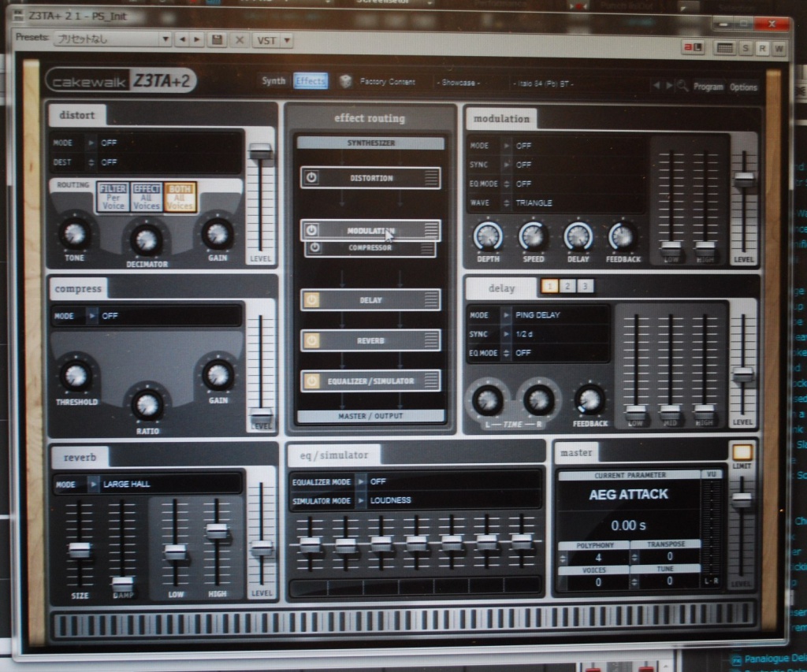Toggle the Distortion power button in effect routing
Viewport: 807px width, 672px height.
coord(311,177)
